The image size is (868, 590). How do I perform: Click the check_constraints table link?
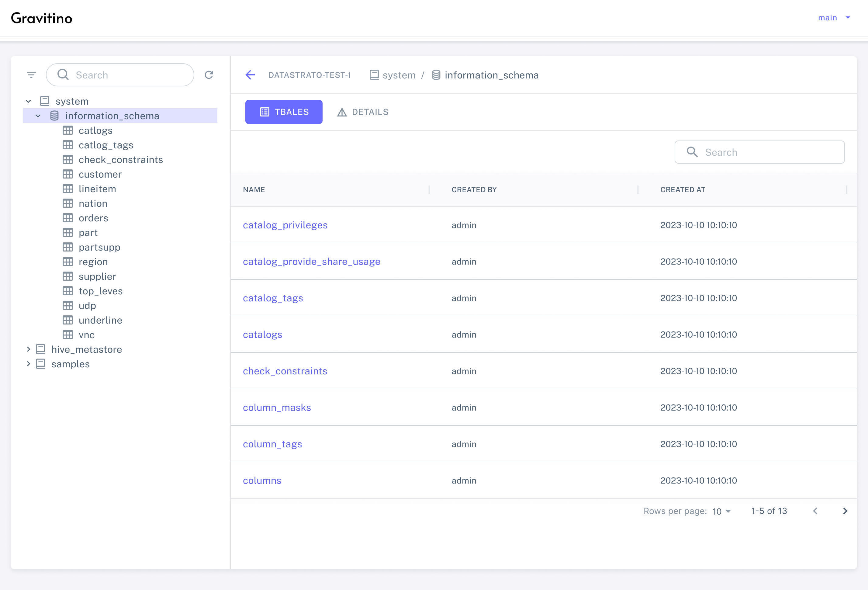pos(285,371)
